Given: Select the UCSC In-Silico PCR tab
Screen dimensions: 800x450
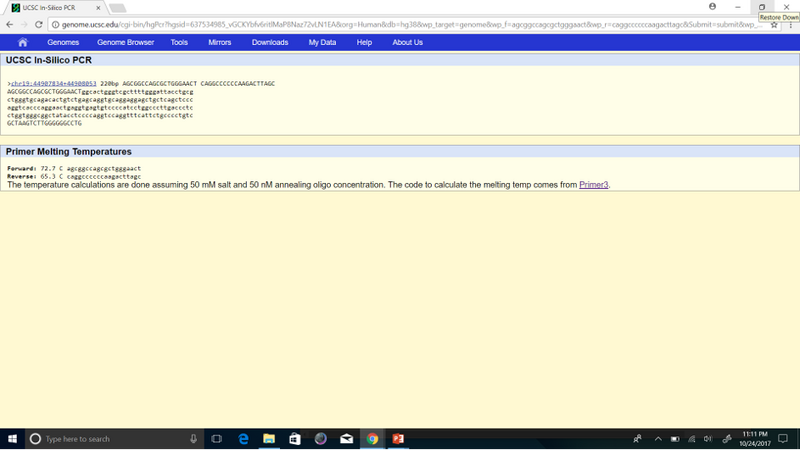Looking at the screenshot, I should pos(50,7).
